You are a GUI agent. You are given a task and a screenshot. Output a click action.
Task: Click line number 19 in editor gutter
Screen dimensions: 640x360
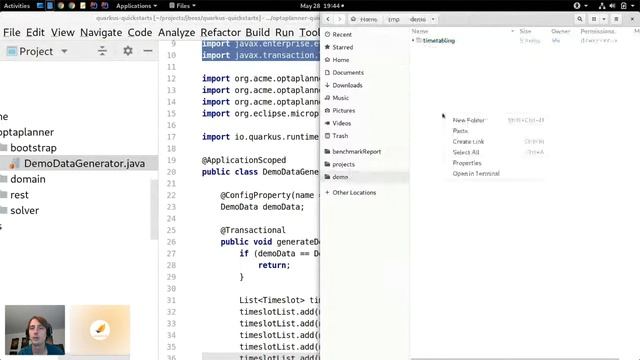[x=171, y=160]
